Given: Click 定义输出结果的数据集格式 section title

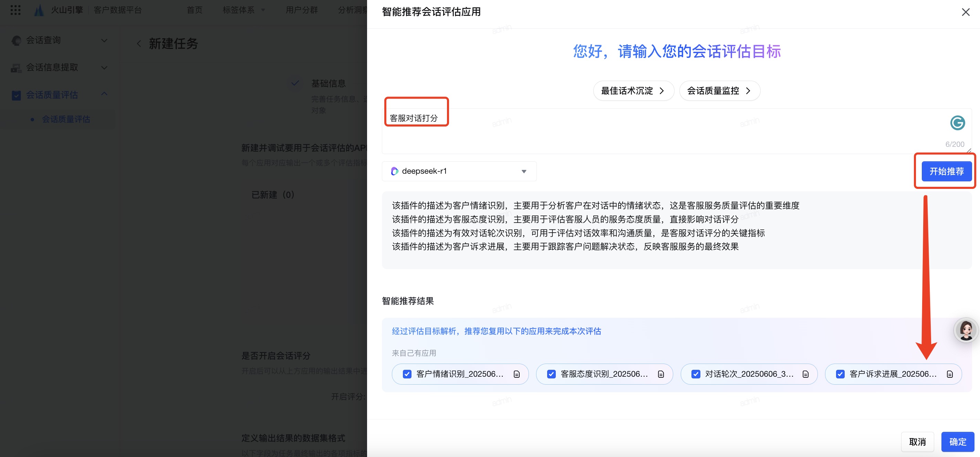Looking at the screenshot, I should (293, 438).
